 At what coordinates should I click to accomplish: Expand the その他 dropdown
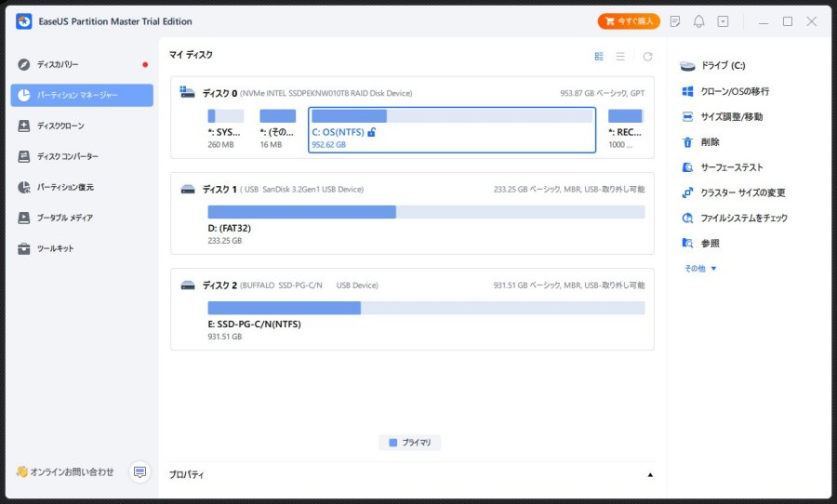[700, 269]
